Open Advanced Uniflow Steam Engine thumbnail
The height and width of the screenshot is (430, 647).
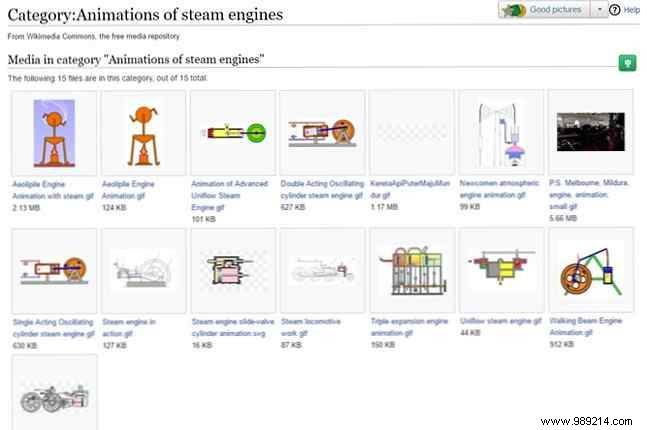coord(232,132)
